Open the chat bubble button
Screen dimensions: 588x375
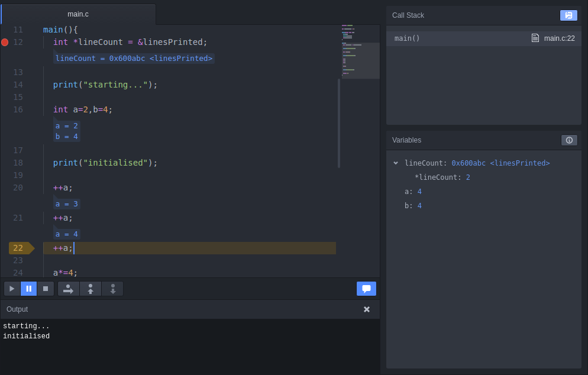(366, 289)
